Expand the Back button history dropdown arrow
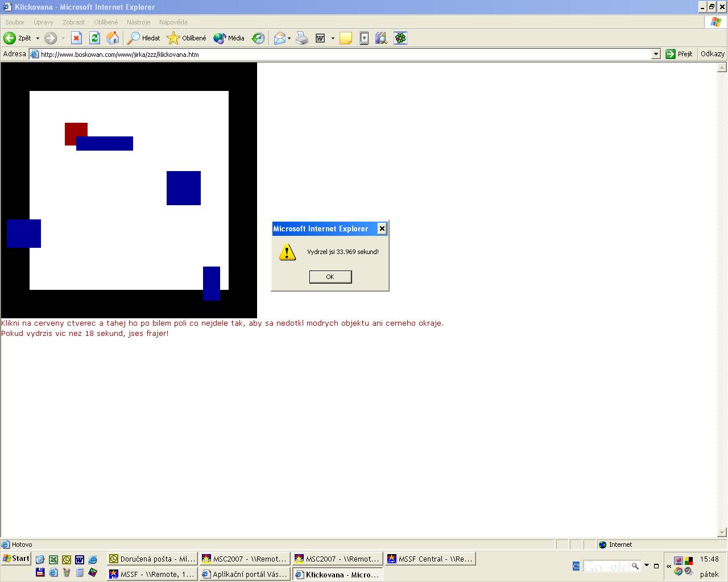Screen dimensions: 728x582 [38, 38]
